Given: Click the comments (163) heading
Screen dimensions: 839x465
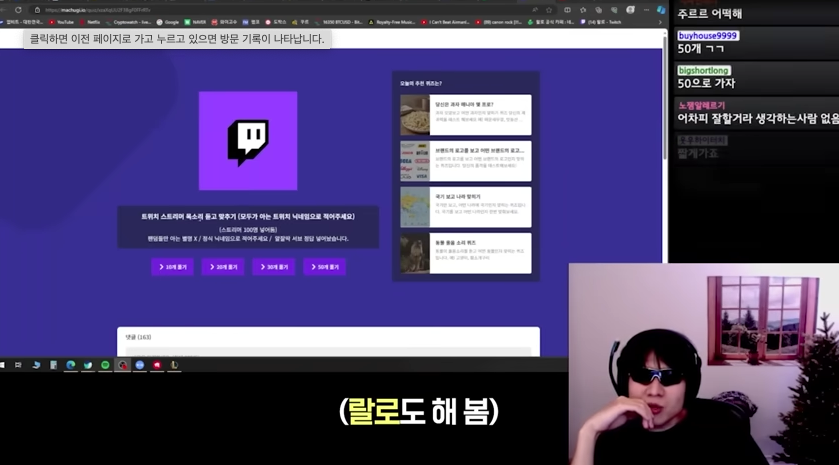Looking at the screenshot, I should [x=138, y=337].
